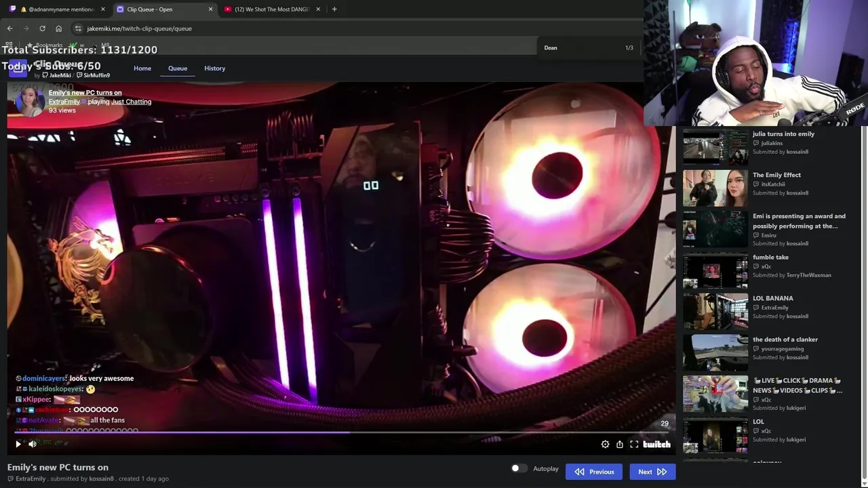Select 'The Emily Effect' clip thumbnail
This screenshot has height=488, width=868.
coord(715,188)
